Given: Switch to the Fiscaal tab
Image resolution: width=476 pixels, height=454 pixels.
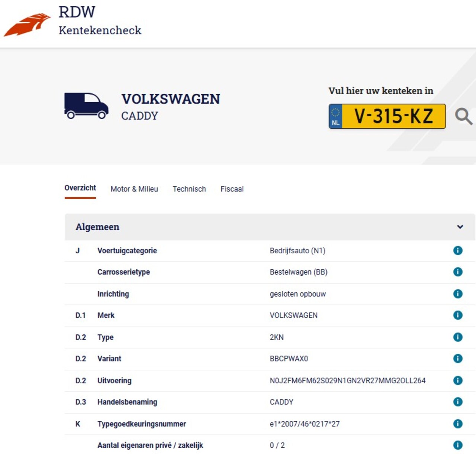Looking at the screenshot, I should tap(232, 189).
